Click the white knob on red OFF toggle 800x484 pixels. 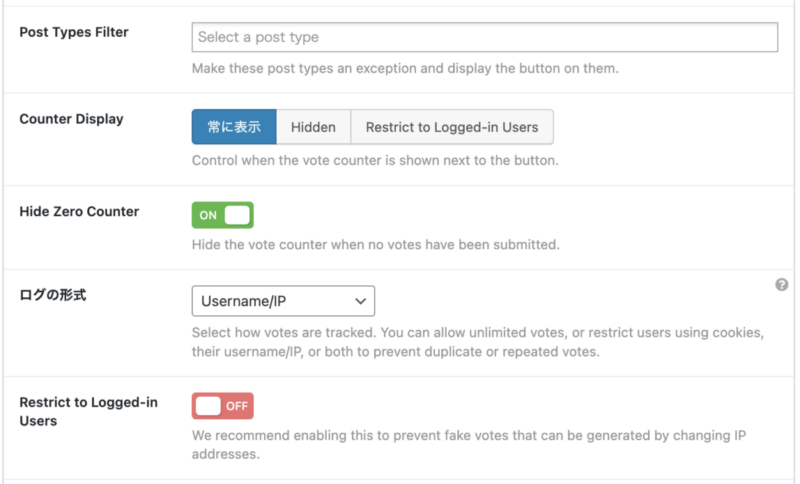[x=208, y=406]
